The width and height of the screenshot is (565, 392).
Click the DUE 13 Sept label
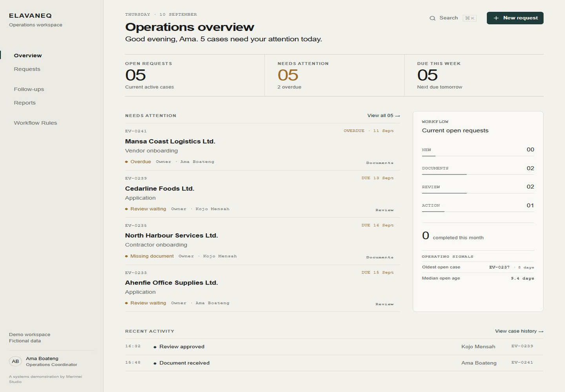click(377, 178)
